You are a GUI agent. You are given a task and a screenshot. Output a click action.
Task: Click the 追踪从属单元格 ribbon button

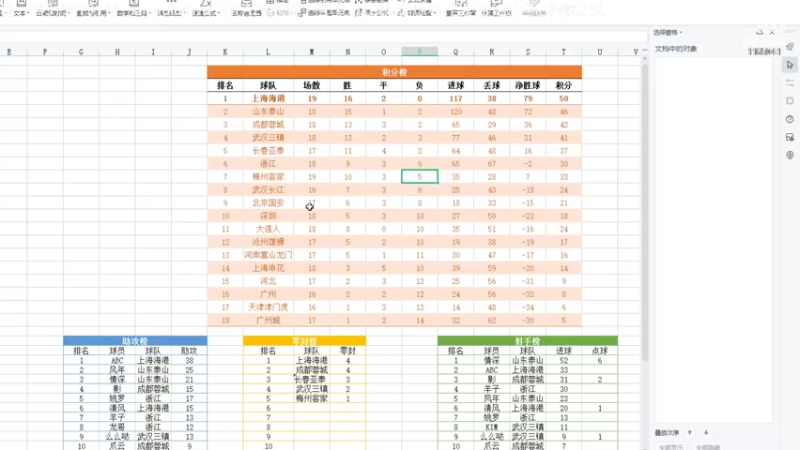click(x=324, y=13)
